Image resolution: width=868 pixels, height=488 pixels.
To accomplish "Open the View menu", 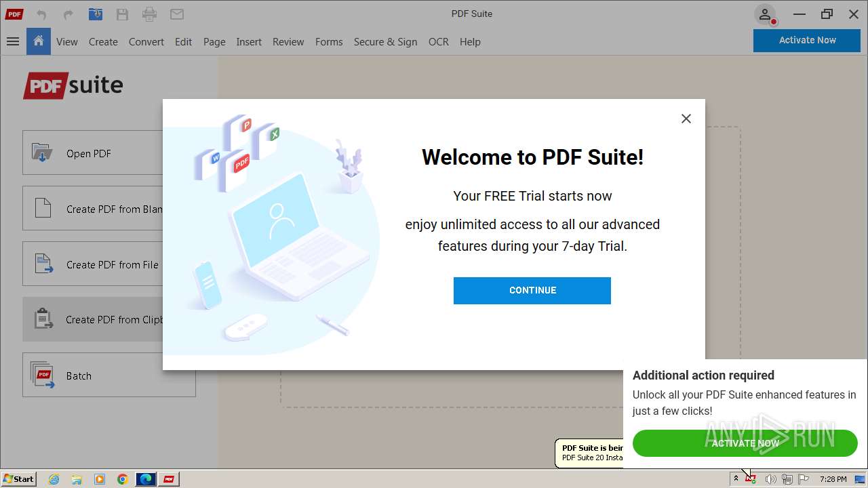I will coord(67,42).
